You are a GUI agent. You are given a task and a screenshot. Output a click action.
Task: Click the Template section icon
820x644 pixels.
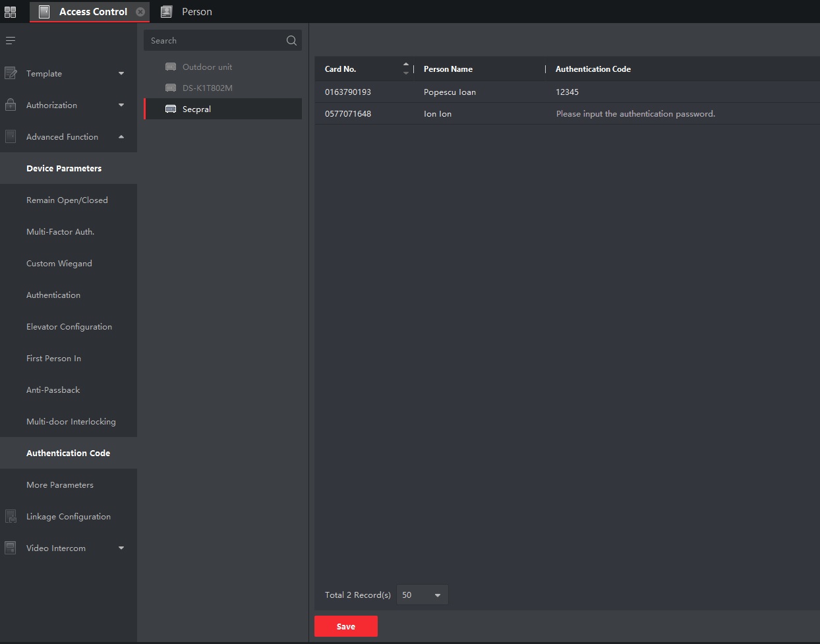(11, 73)
